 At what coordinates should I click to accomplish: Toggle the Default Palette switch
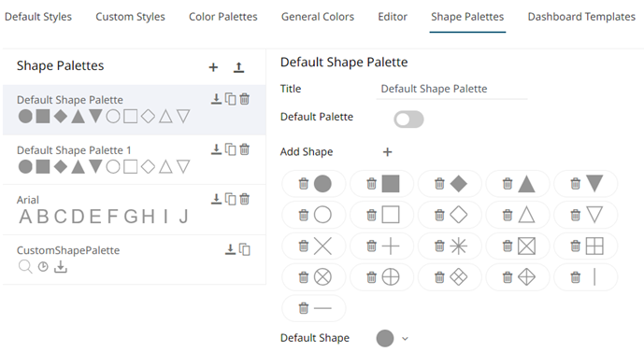click(408, 120)
